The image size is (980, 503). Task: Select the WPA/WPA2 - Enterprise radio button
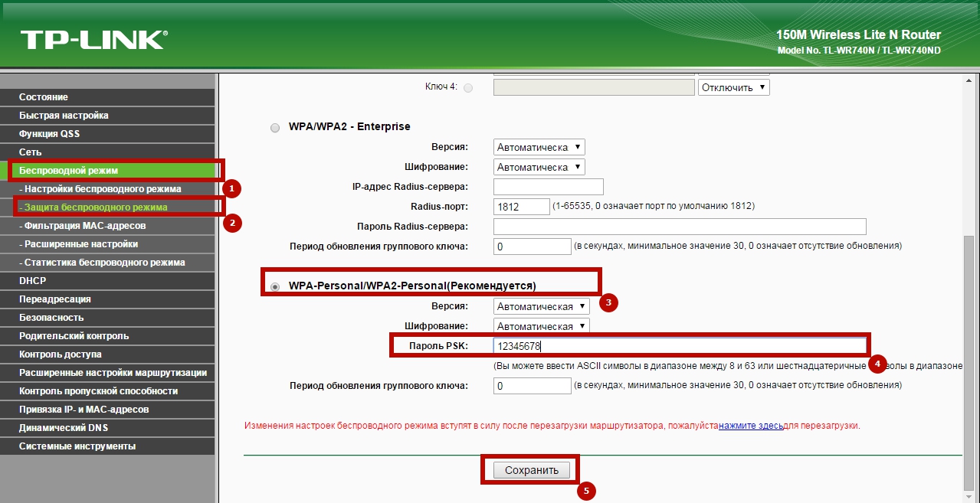[x=275, y=128]
